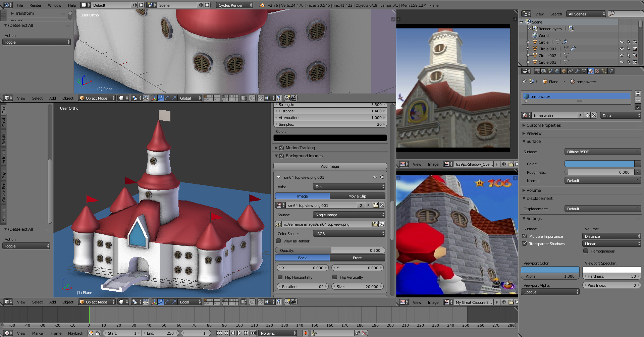Viewport: 644px width, 337px height.
Task: Enable the View as Render checkbox
Action: (278, 241)
